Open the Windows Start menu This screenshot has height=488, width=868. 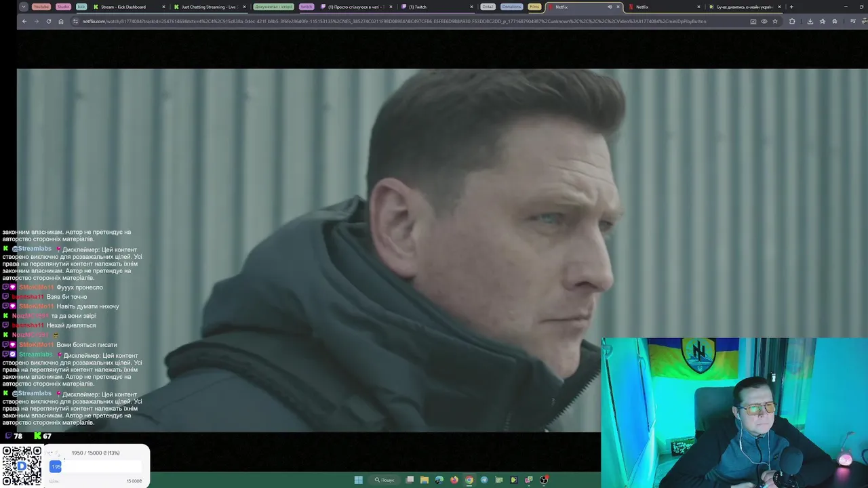tap(358, 480)
